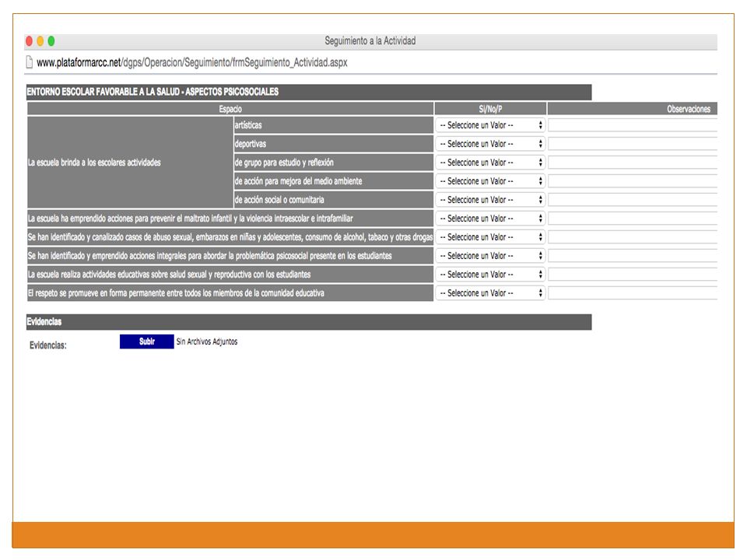Image resolution: width=747 pixels, height=560 pixels.
Task: Click 'El respeto se promueve en forma permanente' text
Action: pos(176,293)
